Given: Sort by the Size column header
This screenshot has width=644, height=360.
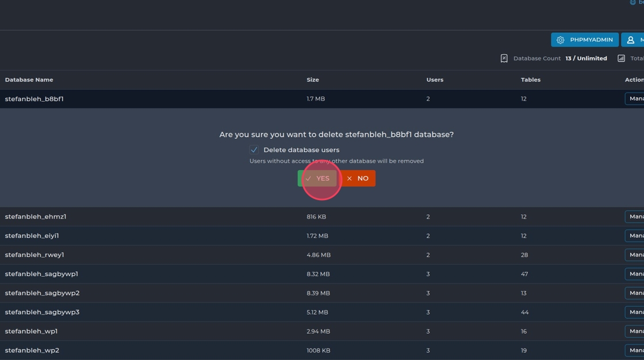Looking at the screenshot, I should point(313,80).
